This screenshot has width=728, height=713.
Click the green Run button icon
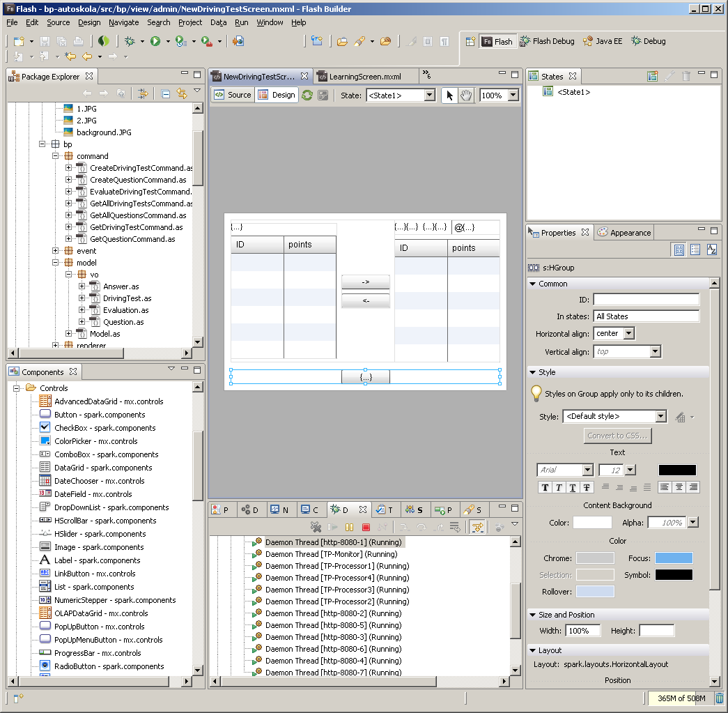[155, 41]
